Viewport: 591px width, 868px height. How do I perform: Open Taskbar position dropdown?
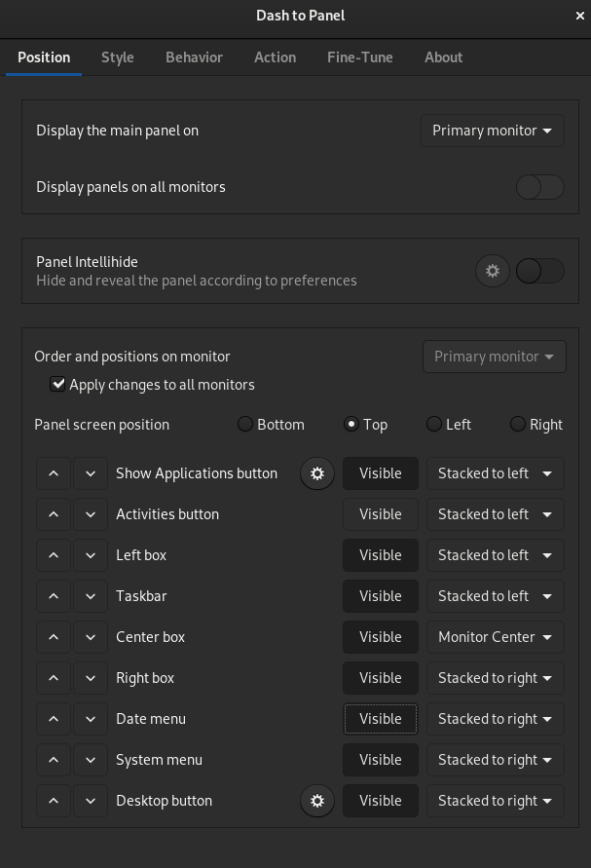(496, 596)
